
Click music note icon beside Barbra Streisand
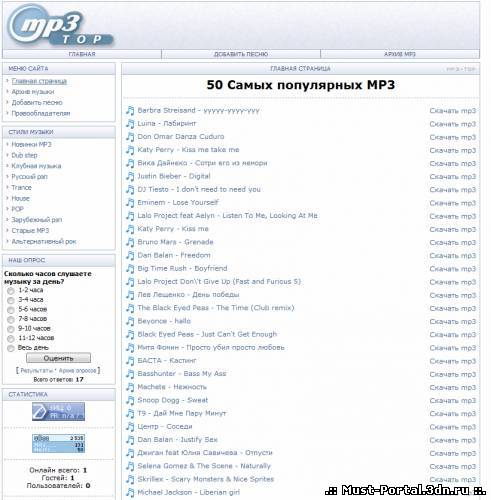click(x=130, y=110)
